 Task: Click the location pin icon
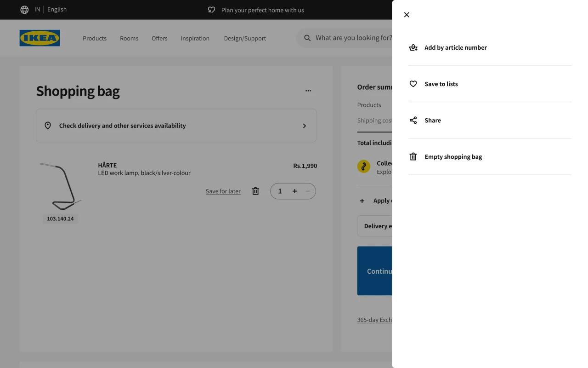(48, 126)
